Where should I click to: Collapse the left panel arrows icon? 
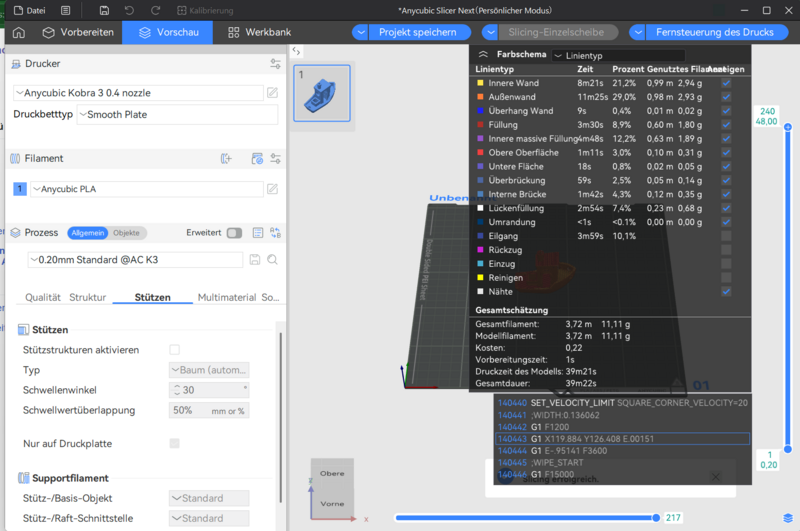tap(296, 51)
